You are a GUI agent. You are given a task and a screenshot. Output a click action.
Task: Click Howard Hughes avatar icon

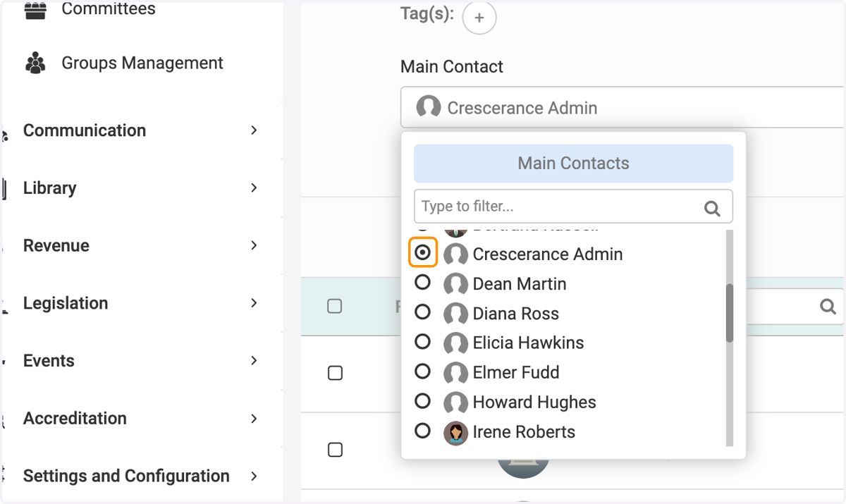tap(455, 402)
